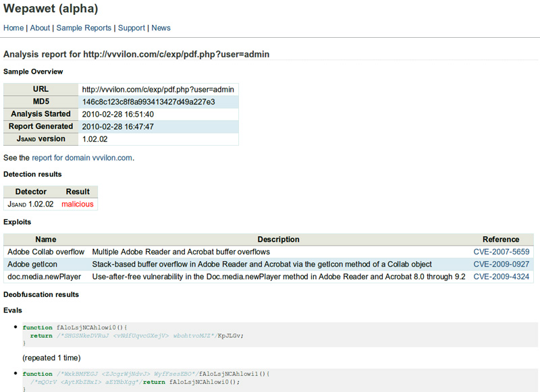Click the doc.media.newPlayer exploit name

tap(45, 277)
